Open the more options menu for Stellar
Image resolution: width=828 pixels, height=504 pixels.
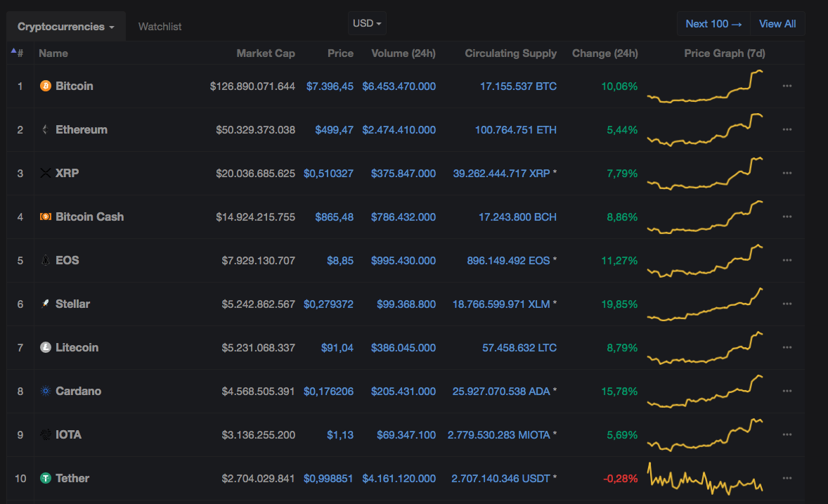[787, 304]
